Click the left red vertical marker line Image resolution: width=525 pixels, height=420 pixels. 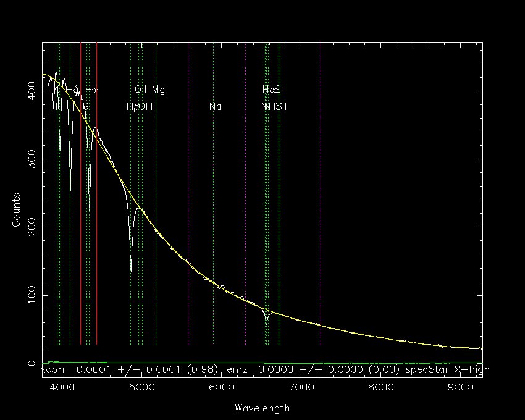(x=80, y=193)
